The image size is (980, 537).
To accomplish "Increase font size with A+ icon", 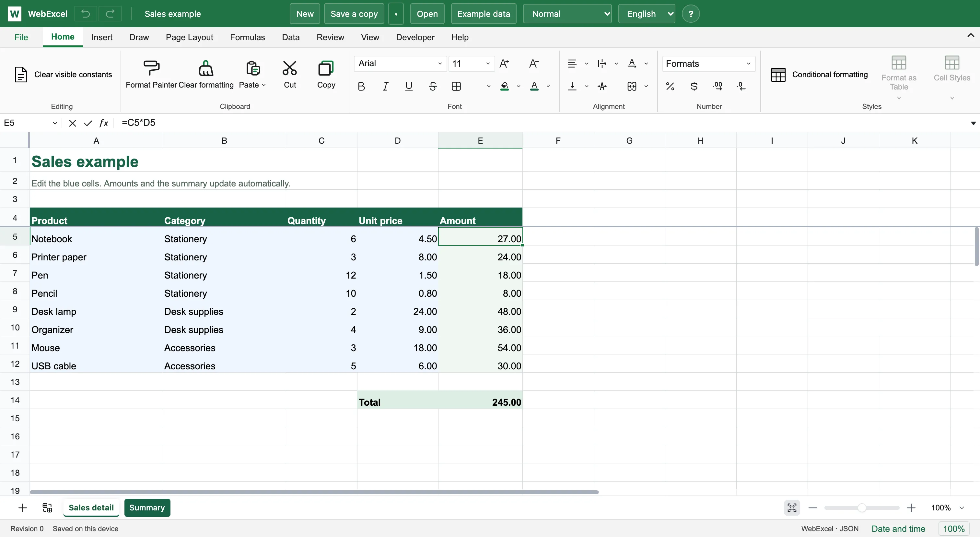I will (504, 64).
